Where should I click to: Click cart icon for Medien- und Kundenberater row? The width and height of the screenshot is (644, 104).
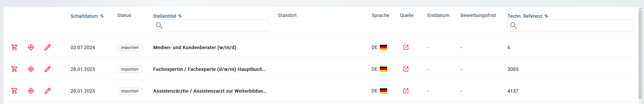14,47
